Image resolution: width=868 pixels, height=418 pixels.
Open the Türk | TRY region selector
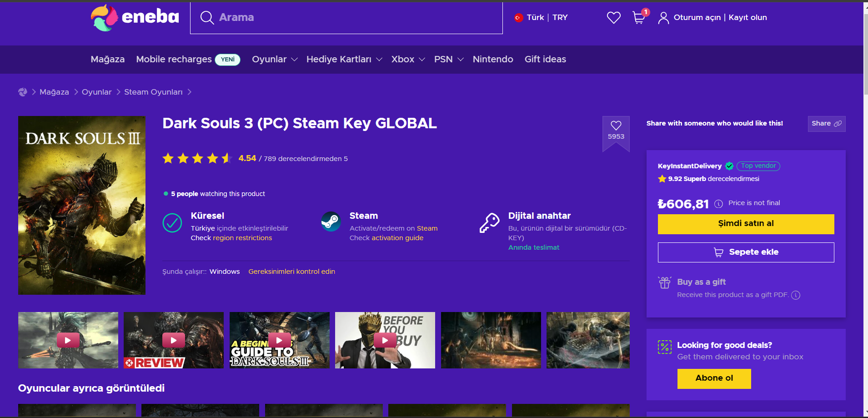(x=541, y=18)
